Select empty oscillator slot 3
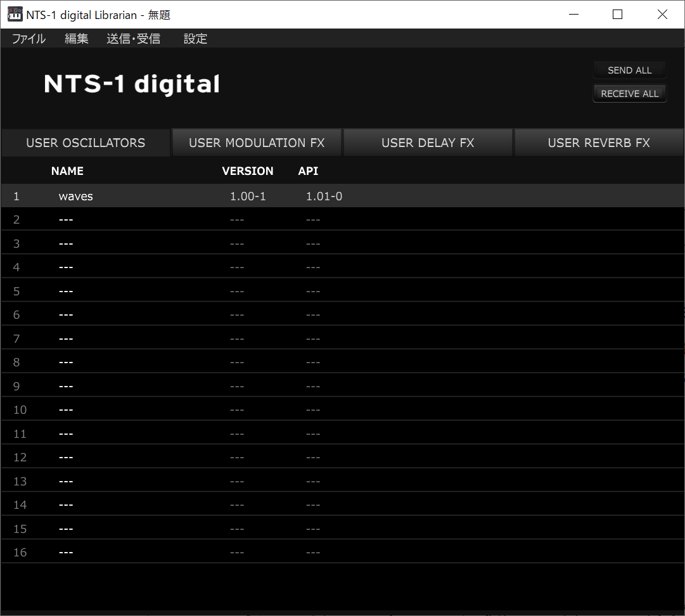Image resolution: width=685 pixels, height=616 pixels. pos(342,243)
